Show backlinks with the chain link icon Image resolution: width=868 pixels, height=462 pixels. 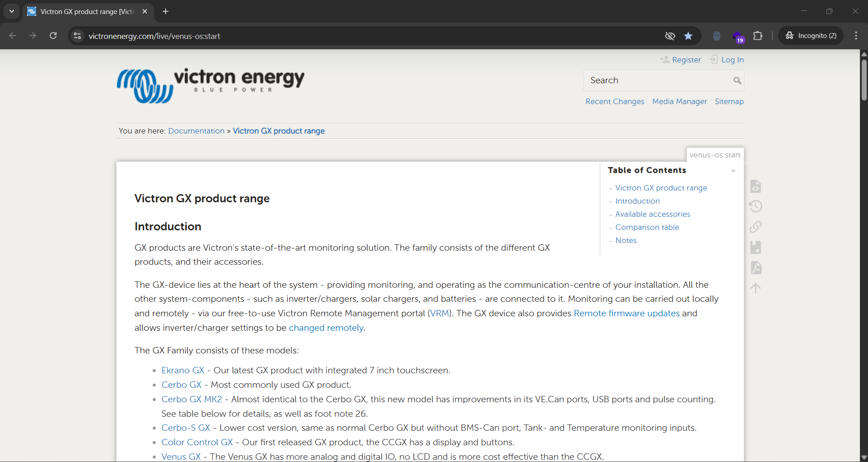point(756,227)
